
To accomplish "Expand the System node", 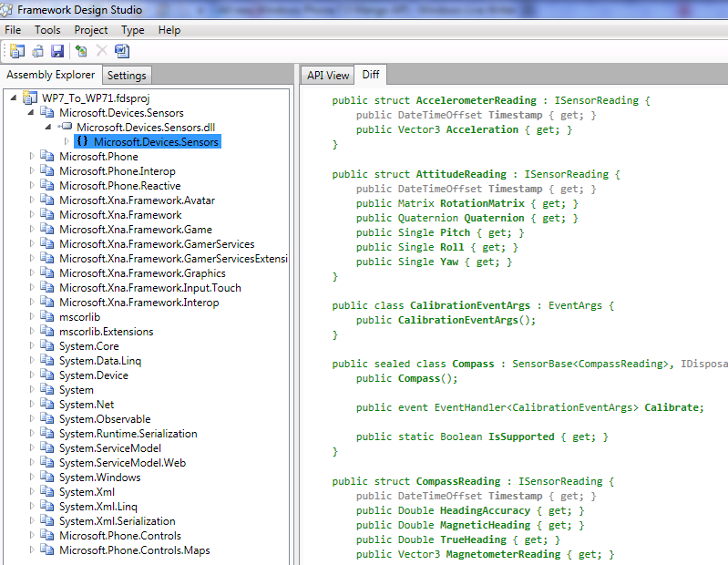I will click(x=32, y=389).
